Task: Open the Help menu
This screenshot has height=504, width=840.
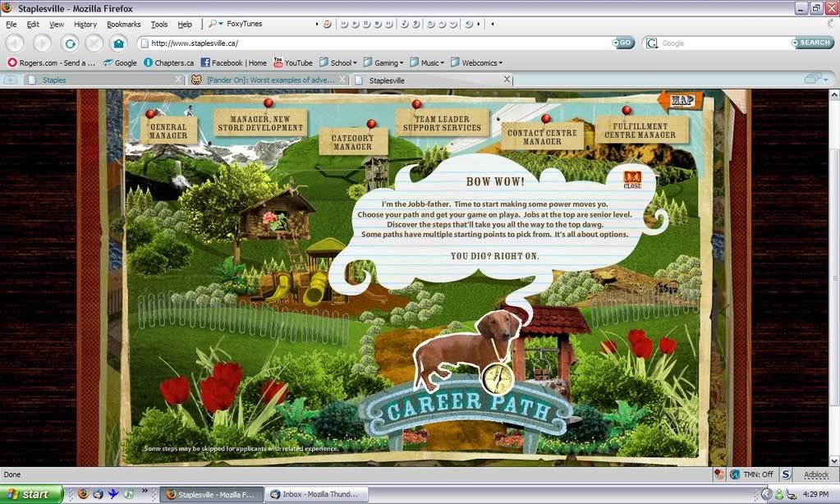Action: coord(185,24)
